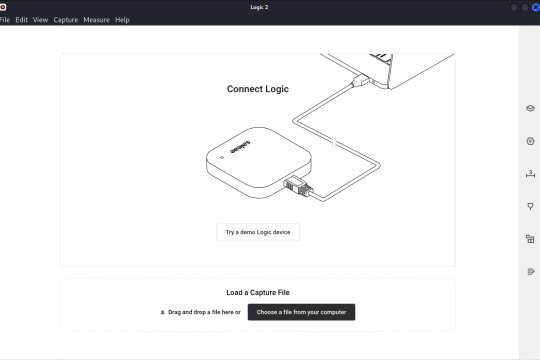Screen dimensions: 540x360
Task: Open the View menu
Action: tap(40, 20)
